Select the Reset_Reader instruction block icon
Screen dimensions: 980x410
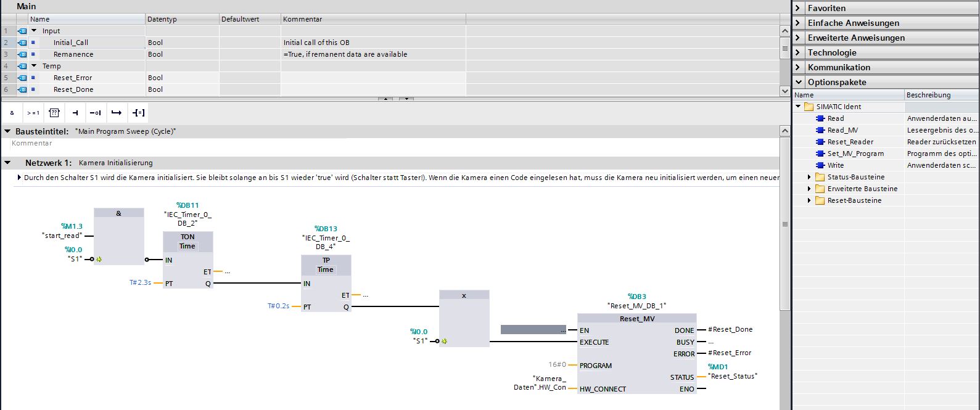pos(820,142)
